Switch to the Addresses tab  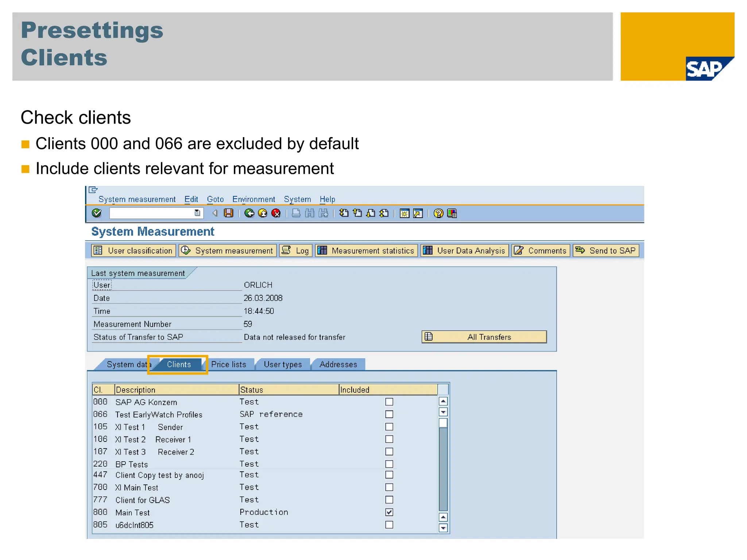pos(338,364)
